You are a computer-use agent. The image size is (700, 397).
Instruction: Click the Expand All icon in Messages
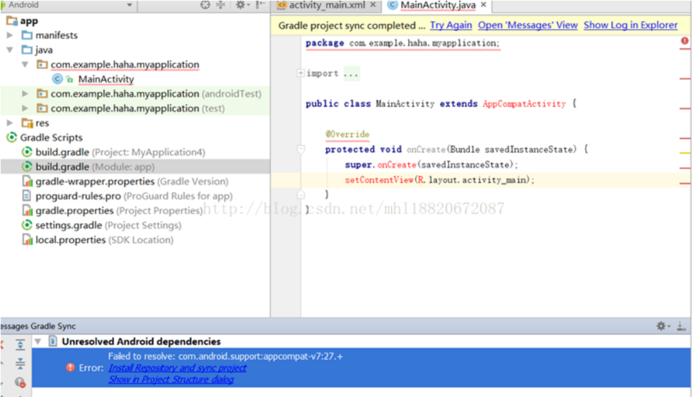pyautogui.click(x=20, y=345)
